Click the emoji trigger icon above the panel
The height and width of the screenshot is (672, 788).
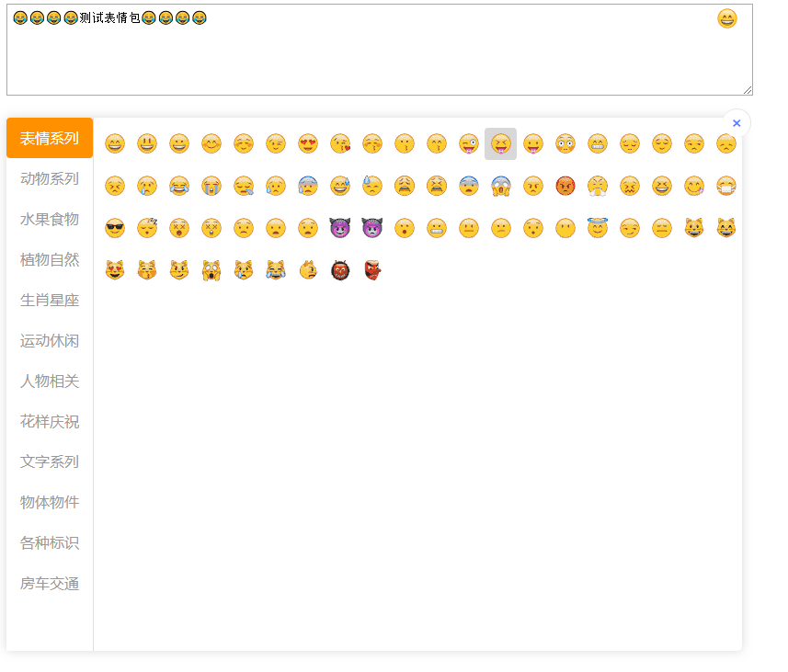(726, 18)
